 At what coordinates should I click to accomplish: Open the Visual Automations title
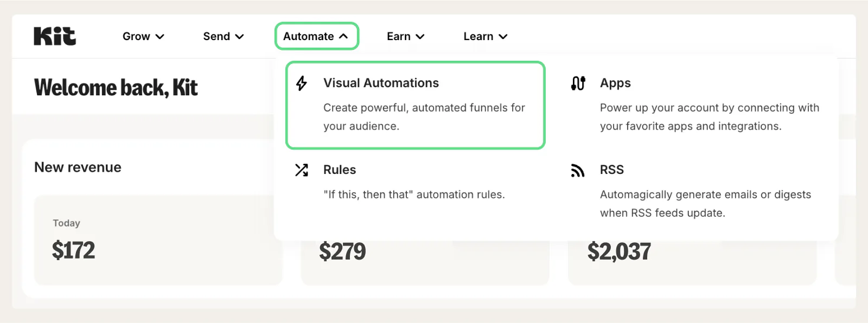[x=381, y=83]
